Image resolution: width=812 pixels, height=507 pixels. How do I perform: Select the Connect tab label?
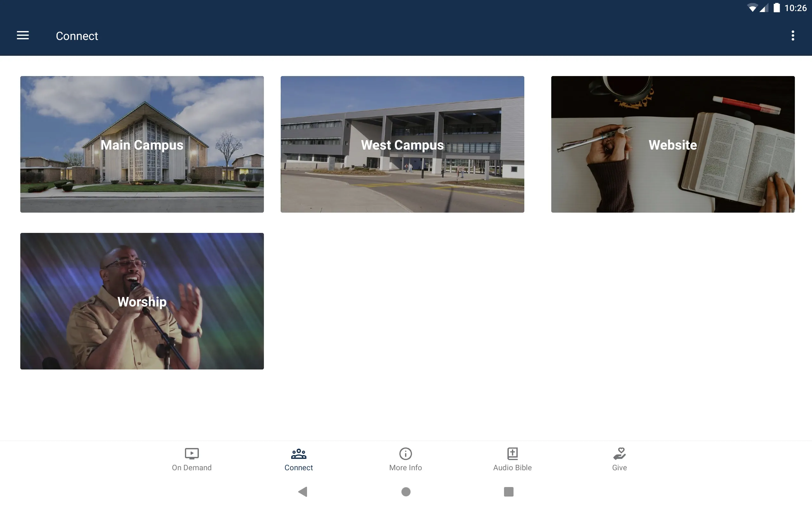coord(299,467)
